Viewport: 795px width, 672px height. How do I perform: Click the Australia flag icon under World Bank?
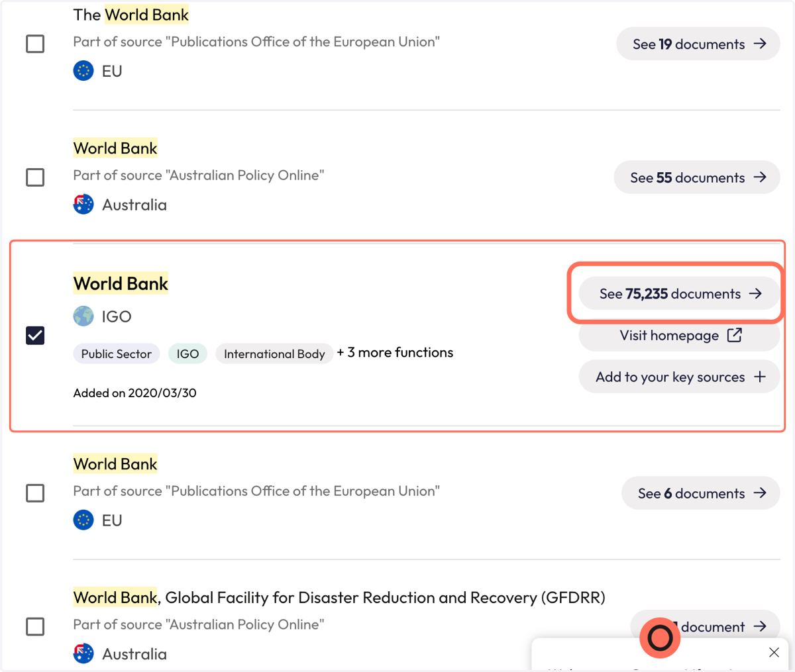[83, 205]
